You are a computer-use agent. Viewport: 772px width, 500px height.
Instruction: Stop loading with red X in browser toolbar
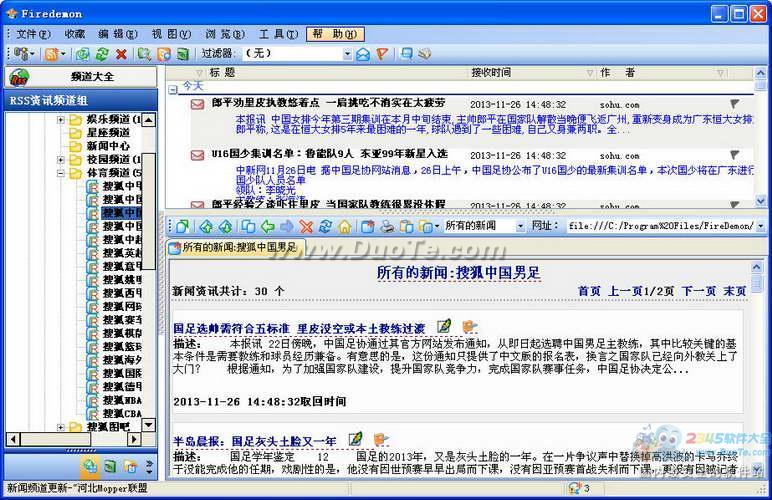click(306, 226)
